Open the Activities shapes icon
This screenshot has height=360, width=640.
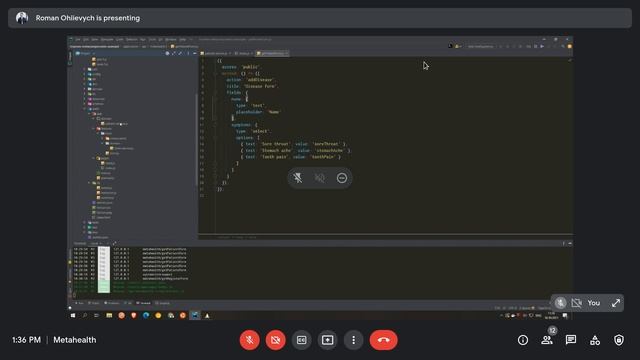[595, 340]
